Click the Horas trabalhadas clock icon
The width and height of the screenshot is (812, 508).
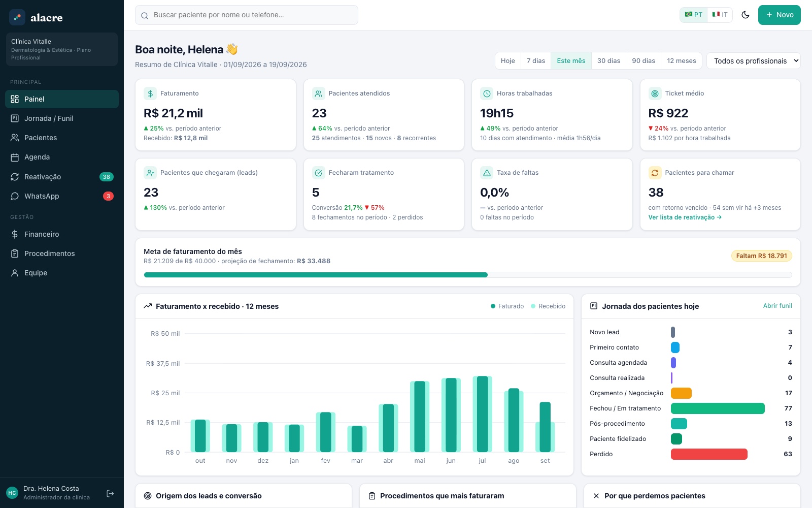tap(487, 93)
